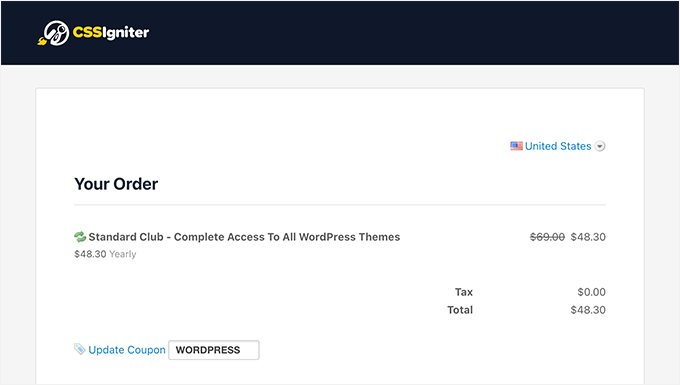Select the Standard Club product title
The width and height of the screenshot is (680, 385).
[x=244, y=237]
